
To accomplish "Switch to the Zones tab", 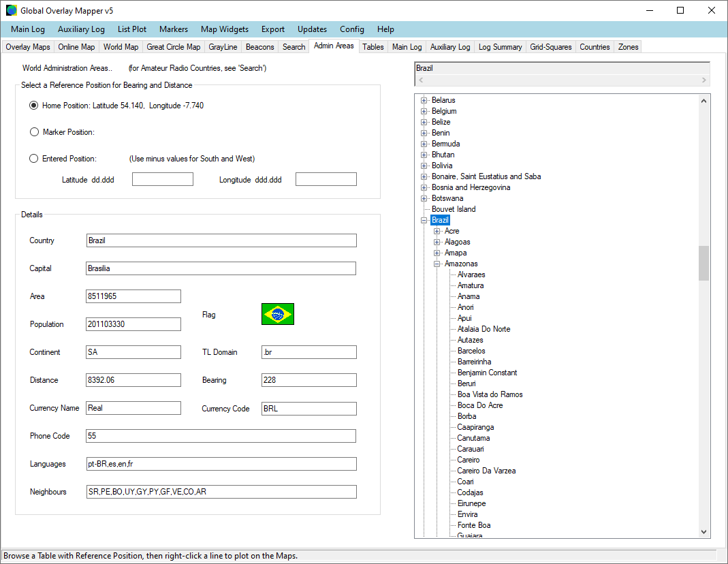I will [628, 47].
